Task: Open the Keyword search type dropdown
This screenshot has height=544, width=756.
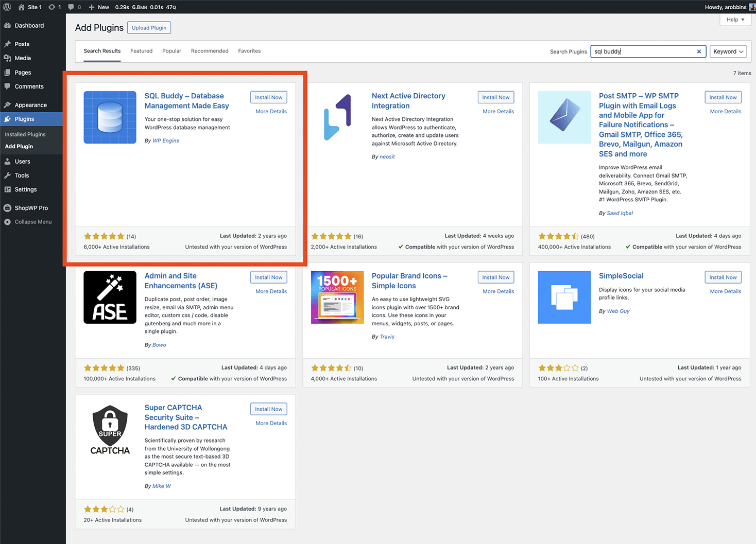Action: coord(728,51)
